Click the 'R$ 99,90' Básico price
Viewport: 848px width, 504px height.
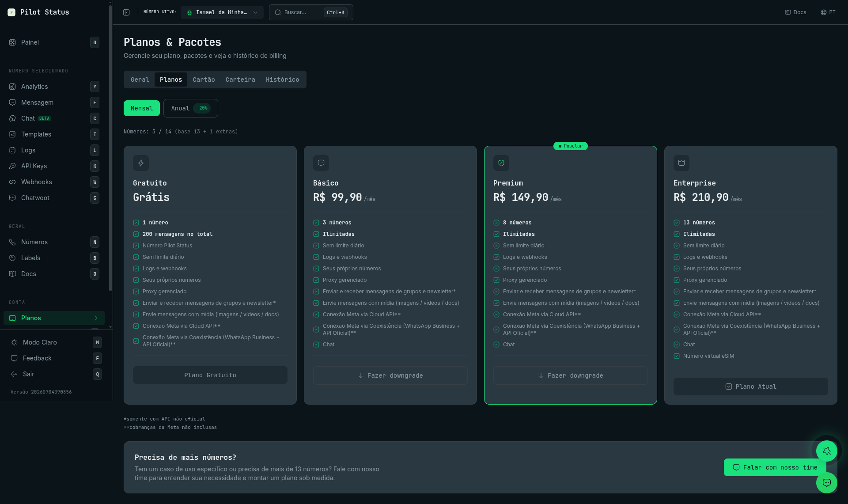pyautogui.click(x=337, y=197)
